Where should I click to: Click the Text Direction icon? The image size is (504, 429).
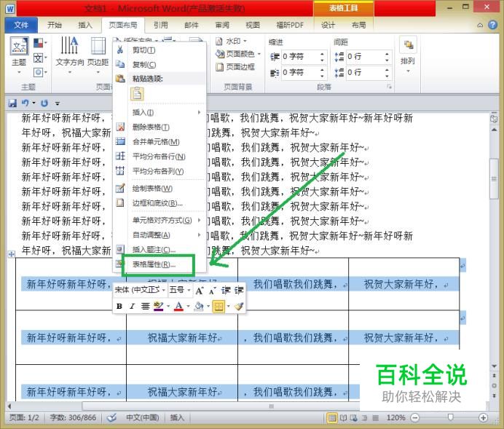point(69,45)
